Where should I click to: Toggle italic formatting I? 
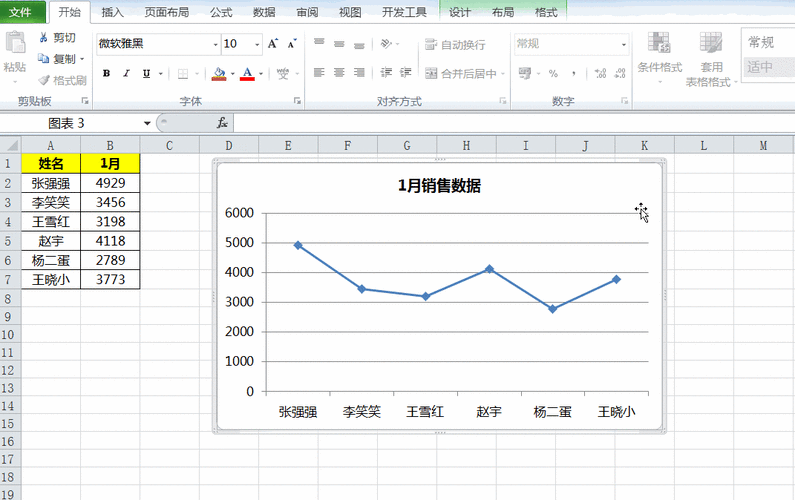(126, 74)
